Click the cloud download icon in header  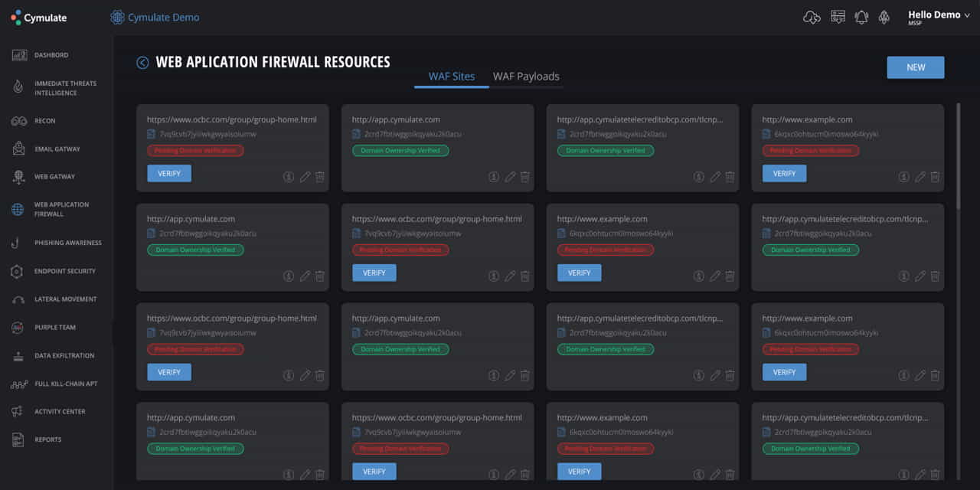pyautogui.click(x=812, y=18)
